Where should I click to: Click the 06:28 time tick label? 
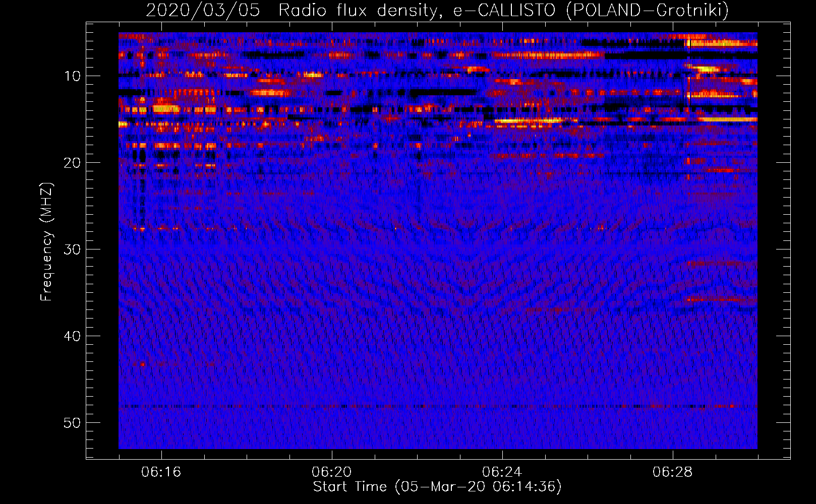(x=673, y=472)
